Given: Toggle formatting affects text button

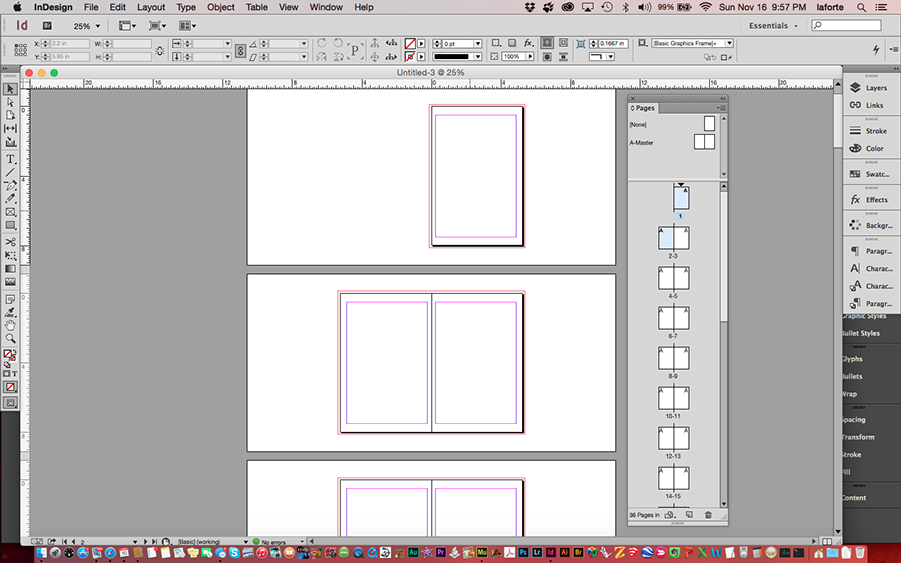Looking at the screenshot, I should [15, 373].
